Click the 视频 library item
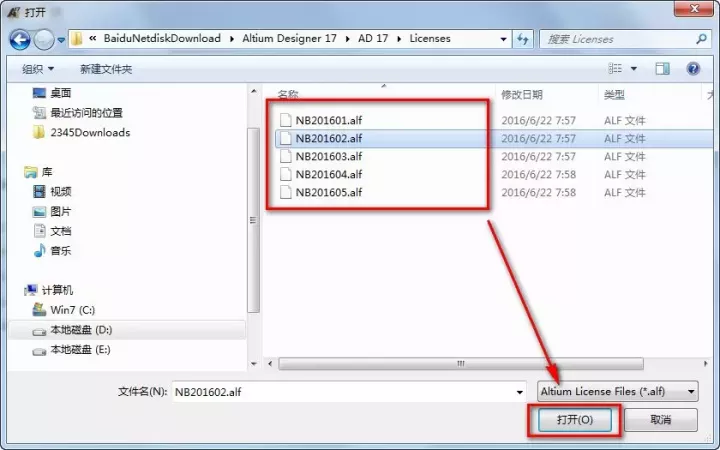Viewport: 720px width, 450px height. tap(60, 191)
